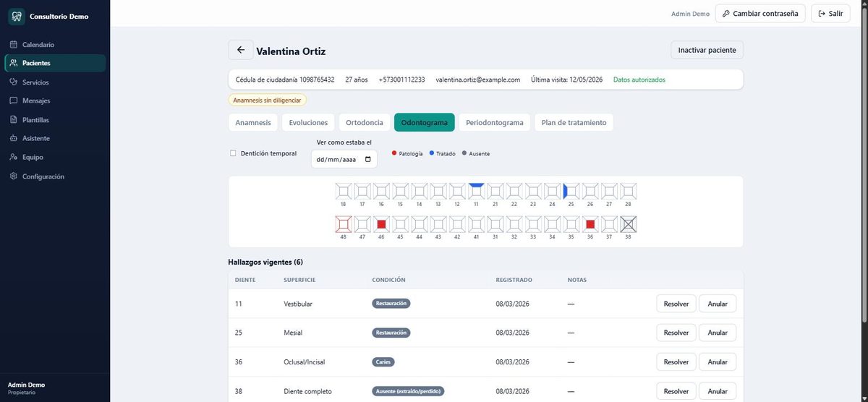868x402 pixels.
Task: Go back with the arrow button
Action: [x=241, y=50]
